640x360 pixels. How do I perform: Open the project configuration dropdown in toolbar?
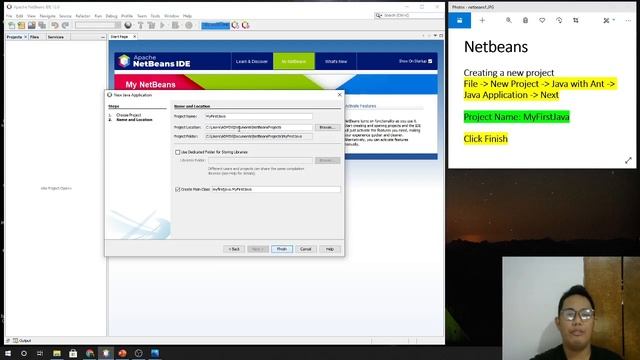click(x=98, y=25)
